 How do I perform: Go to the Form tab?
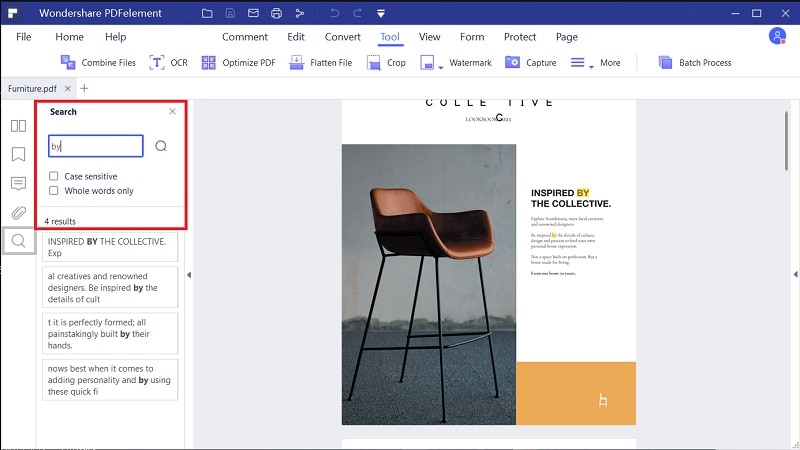(472, 37)
